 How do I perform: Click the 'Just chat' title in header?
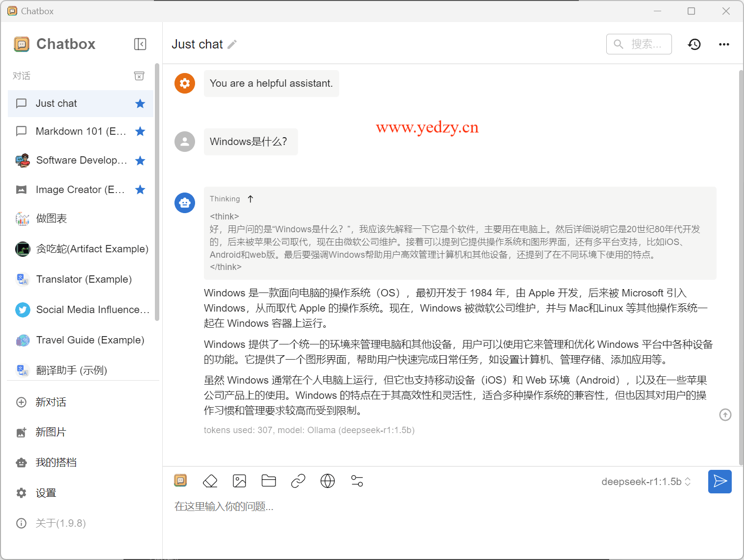pos(197,44)
